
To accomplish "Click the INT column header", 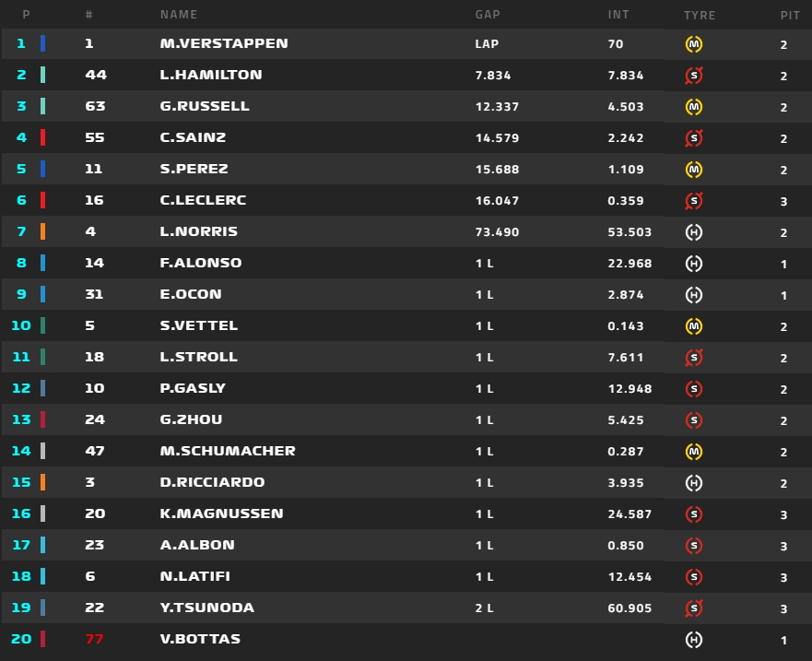I will (x=618, y=15).
